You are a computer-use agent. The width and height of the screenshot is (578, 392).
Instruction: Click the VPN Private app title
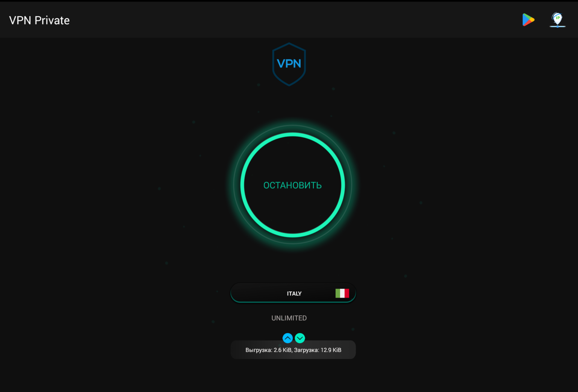40,20
